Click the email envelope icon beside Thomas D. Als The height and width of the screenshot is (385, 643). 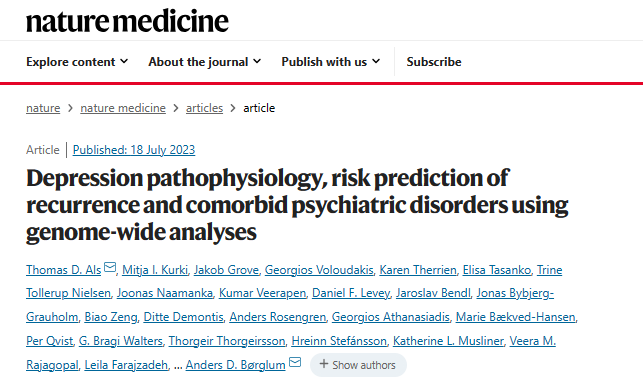click(110, 267)
